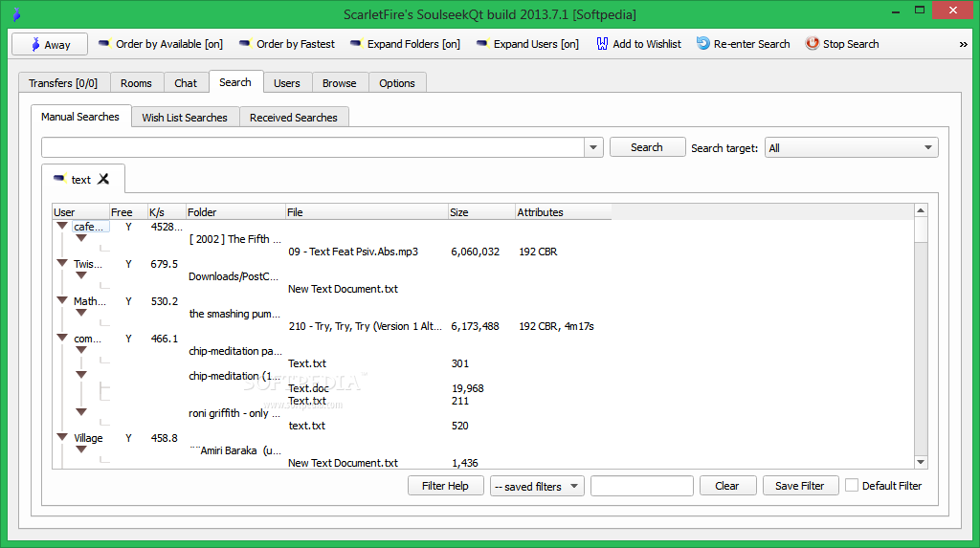The height and width of the screenshot is (548, 980).
Task: Sort results by K/s column
Action: tap(167, 211)
